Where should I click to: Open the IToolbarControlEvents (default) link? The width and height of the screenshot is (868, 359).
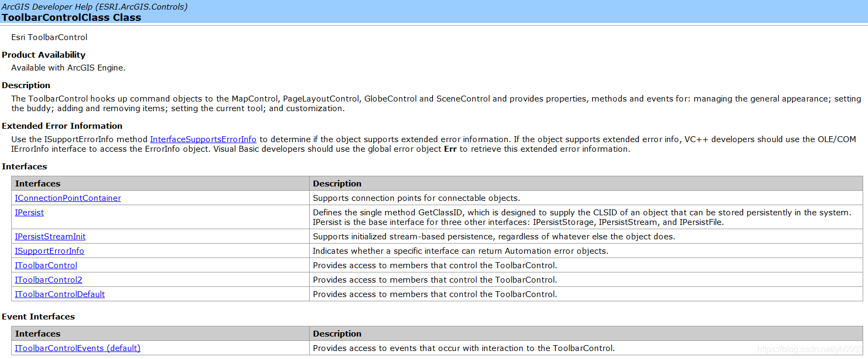pos(78,348)
